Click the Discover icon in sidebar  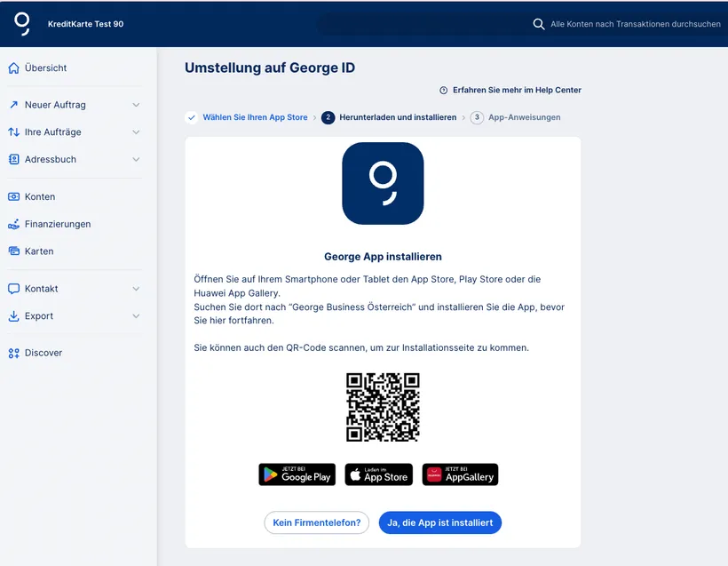[13, 354]
